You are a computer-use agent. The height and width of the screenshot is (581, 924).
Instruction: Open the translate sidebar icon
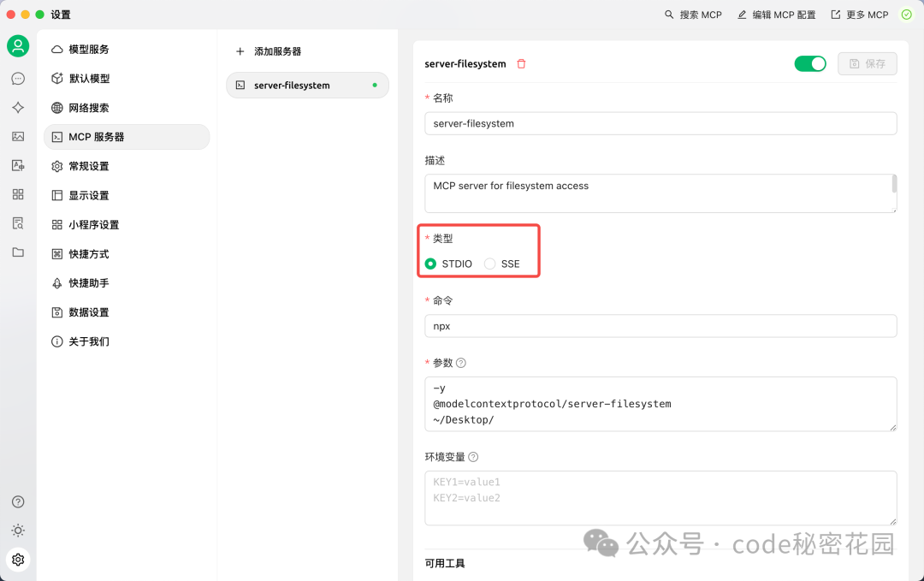tap(18, 166)
